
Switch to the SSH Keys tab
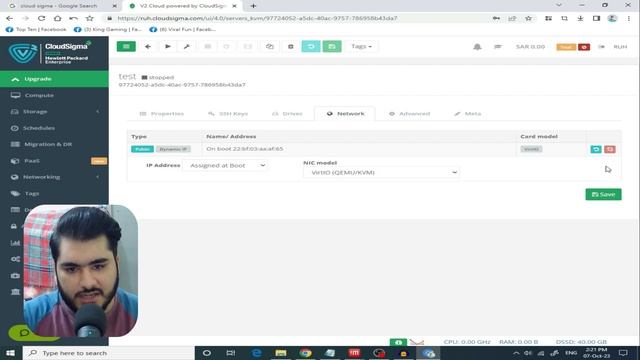(x=228, y=114)
